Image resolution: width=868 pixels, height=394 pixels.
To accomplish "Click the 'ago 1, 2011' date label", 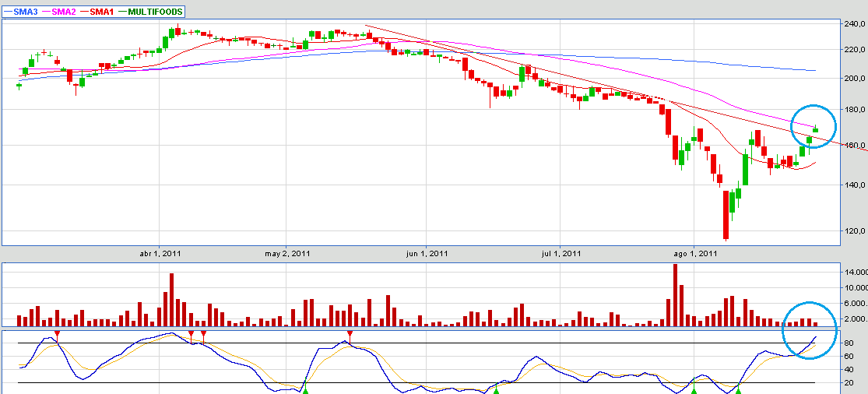I will coord(694,253).
